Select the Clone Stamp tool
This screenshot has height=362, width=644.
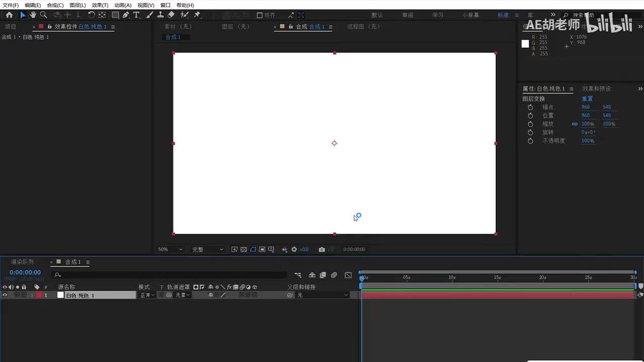tap(160, 15)
